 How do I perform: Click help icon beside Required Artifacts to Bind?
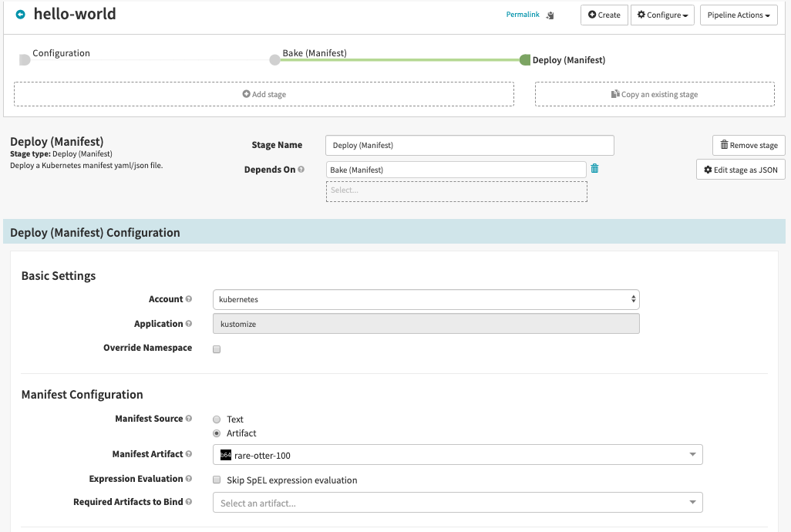coord(189,502)
